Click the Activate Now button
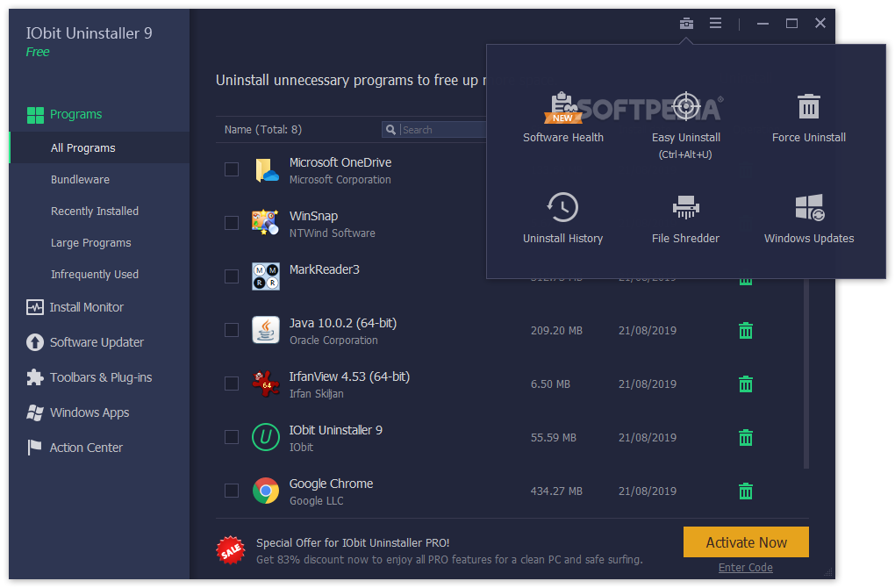 coord(746,542)
